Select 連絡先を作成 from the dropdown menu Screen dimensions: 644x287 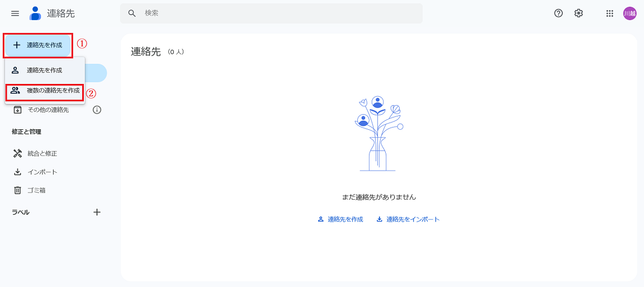[x=44, y=70]
